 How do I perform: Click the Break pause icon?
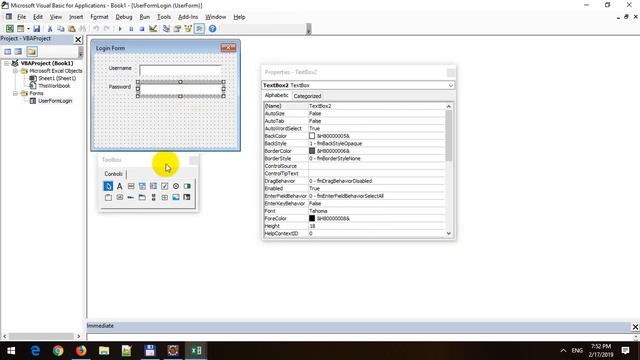pos(131,29)
